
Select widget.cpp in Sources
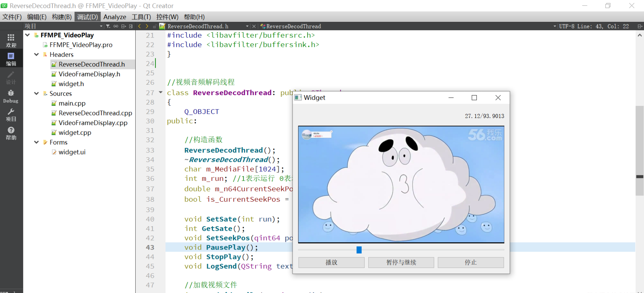point(75,132)
